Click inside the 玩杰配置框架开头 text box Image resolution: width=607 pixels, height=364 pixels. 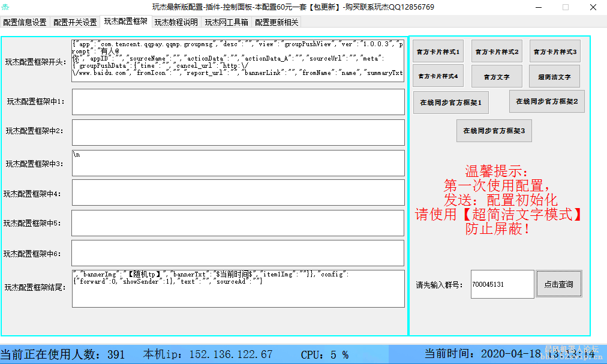(x=238, y=60)
